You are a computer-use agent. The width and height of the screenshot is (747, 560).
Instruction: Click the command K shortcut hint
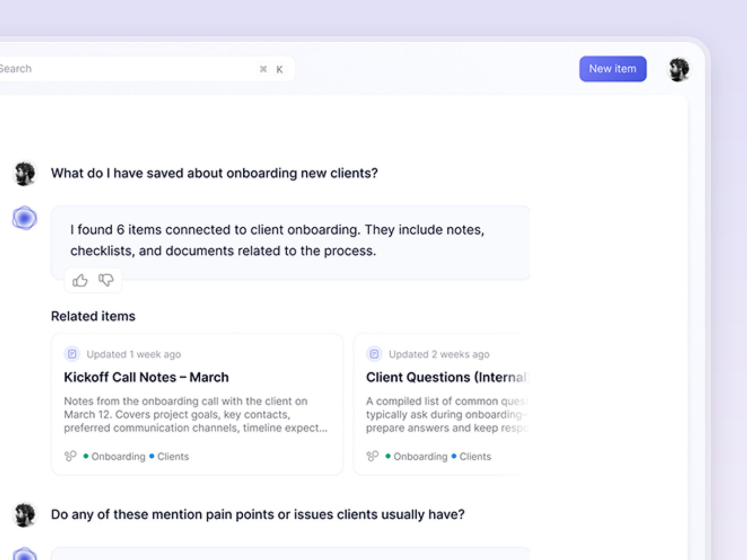pyautogui.click(x=271, y=69)
